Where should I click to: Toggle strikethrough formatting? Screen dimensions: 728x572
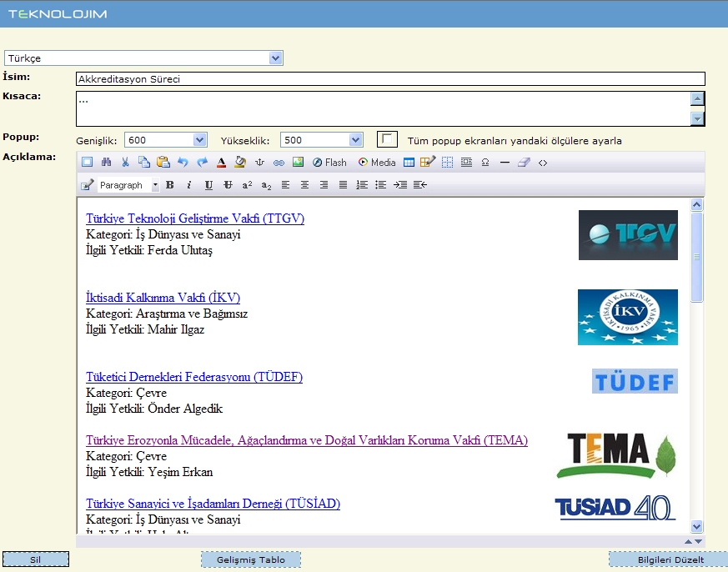point(228,185)
